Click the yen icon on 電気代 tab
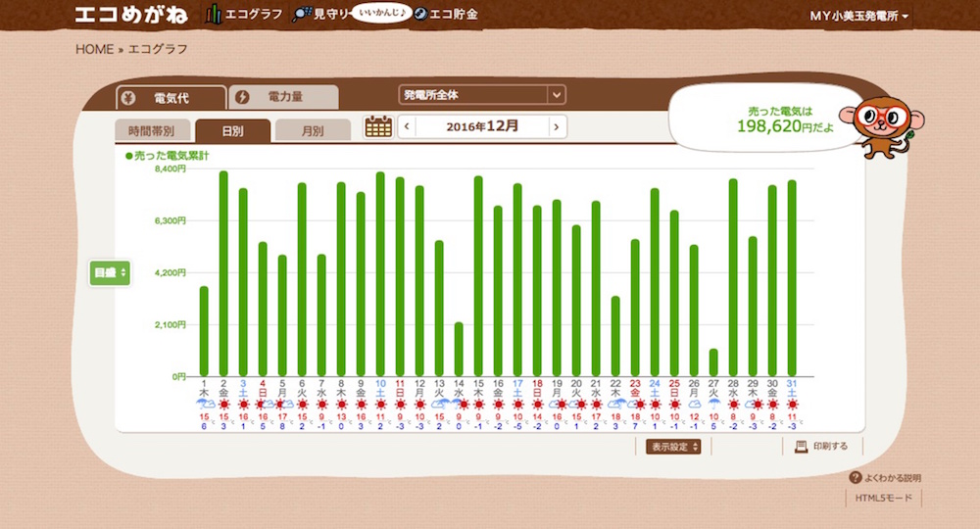The image size is (980, 529). click(x=128, y=98)
